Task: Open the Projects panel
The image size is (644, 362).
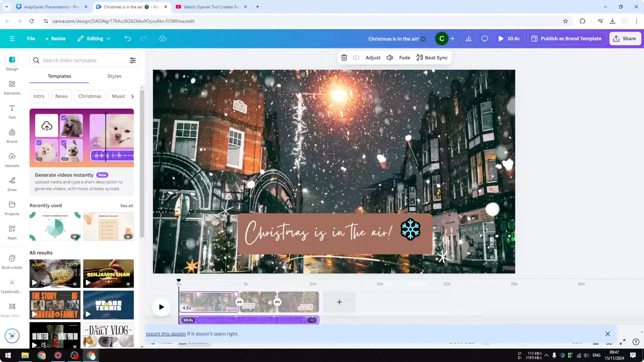Action: 12,208
